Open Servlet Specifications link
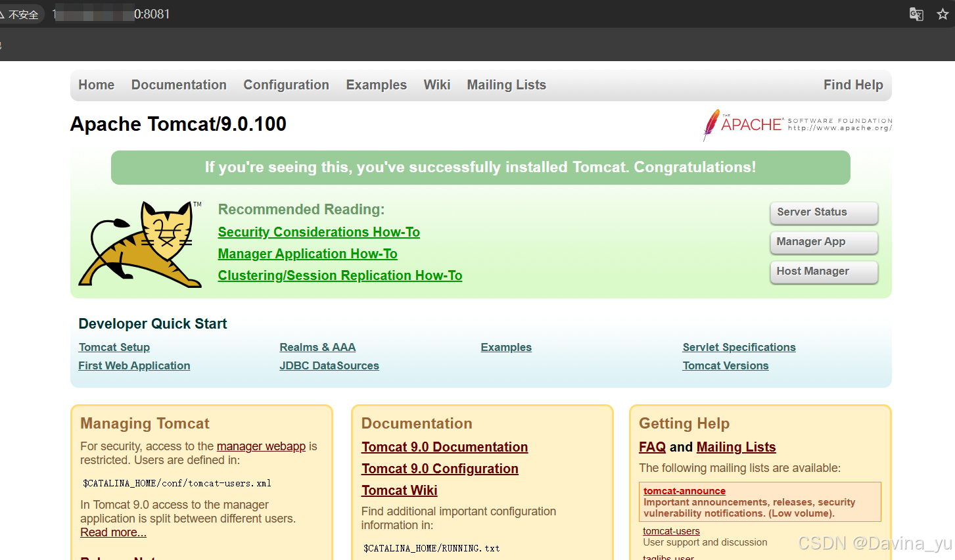955x560 pixels. point(739,347)
